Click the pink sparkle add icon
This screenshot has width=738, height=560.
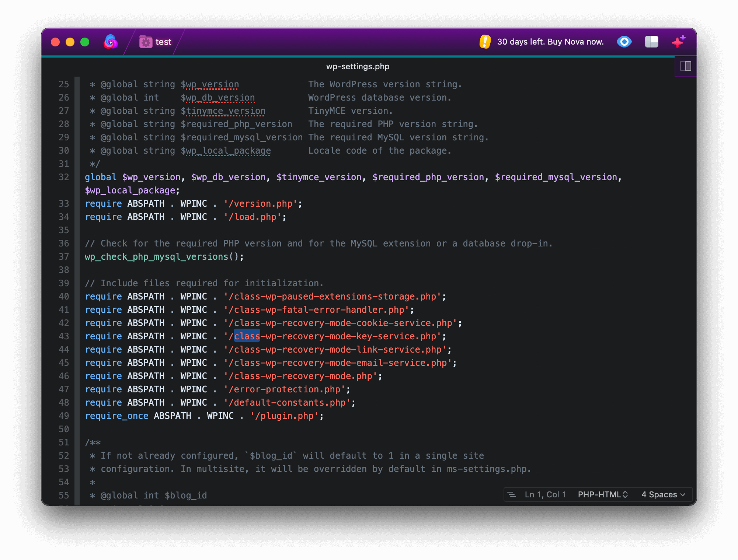point(678,42)
